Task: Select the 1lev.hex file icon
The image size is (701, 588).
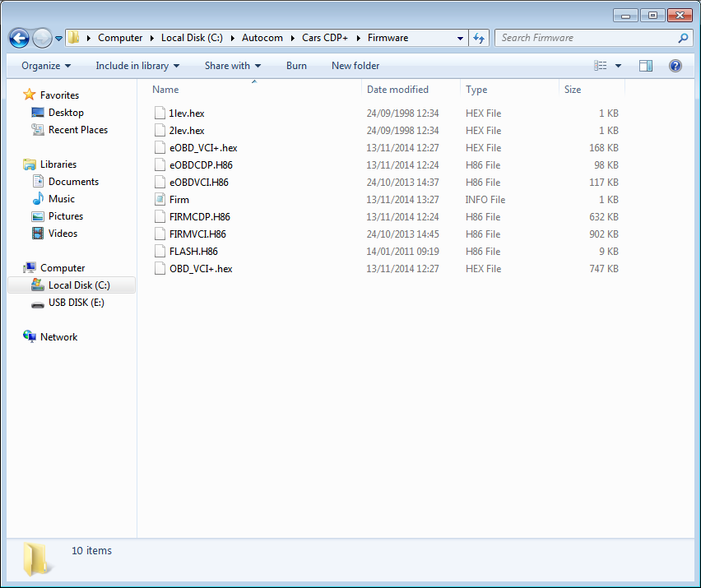Action: 160,113
